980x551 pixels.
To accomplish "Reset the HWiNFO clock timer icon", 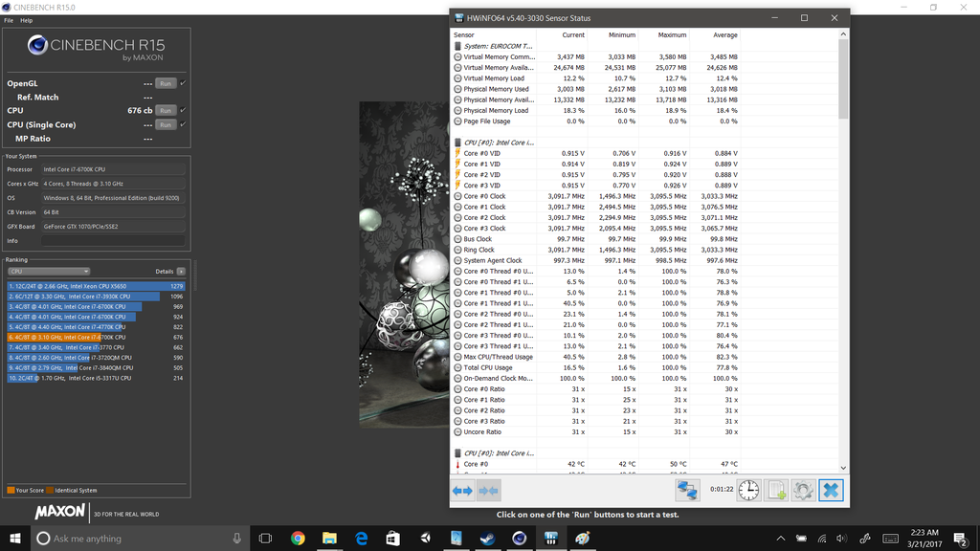I will coord(748,491).
